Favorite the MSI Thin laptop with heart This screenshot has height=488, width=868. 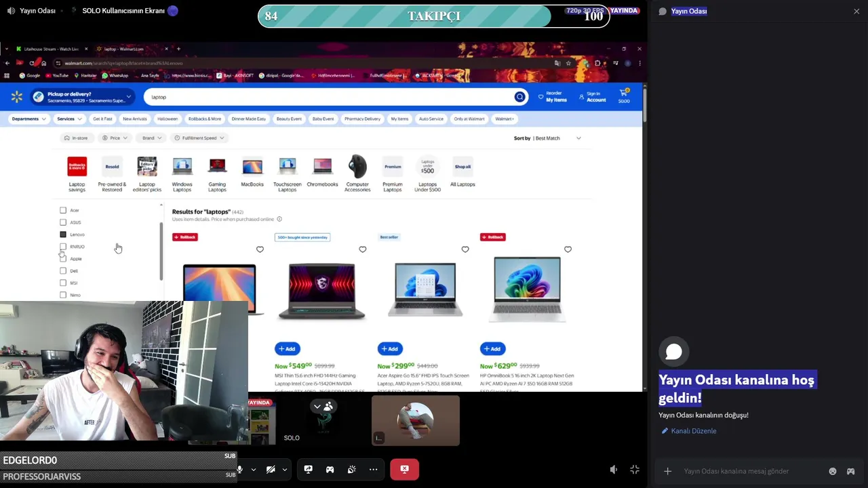coord(363,249)
